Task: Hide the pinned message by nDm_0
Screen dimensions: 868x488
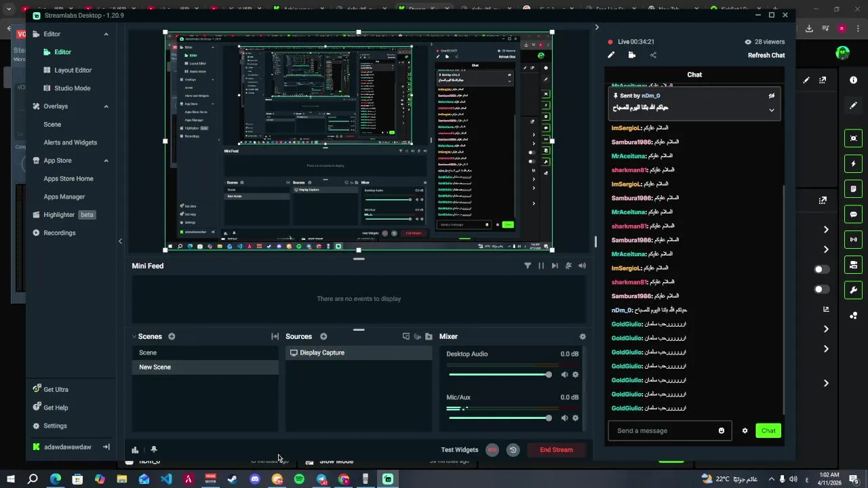Action: click(x=771, y=96)
